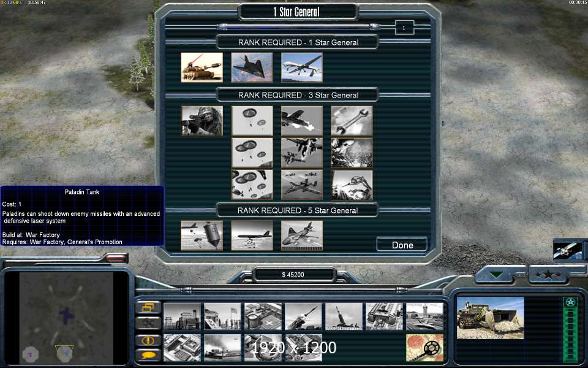This screenshot has width=588, height=368.
Task: Choose the single-plane A-10 strike icon
Action: [301, 121]
